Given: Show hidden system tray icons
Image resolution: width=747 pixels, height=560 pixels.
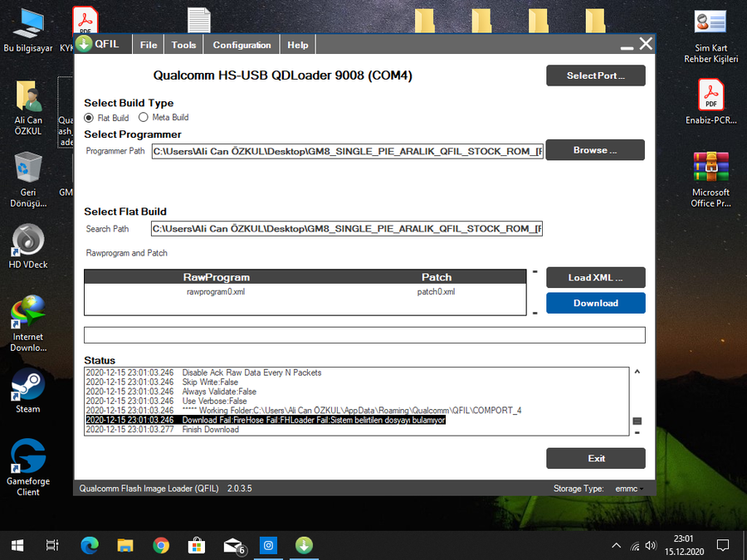Looking at the screenshot, I should point(616,546).
